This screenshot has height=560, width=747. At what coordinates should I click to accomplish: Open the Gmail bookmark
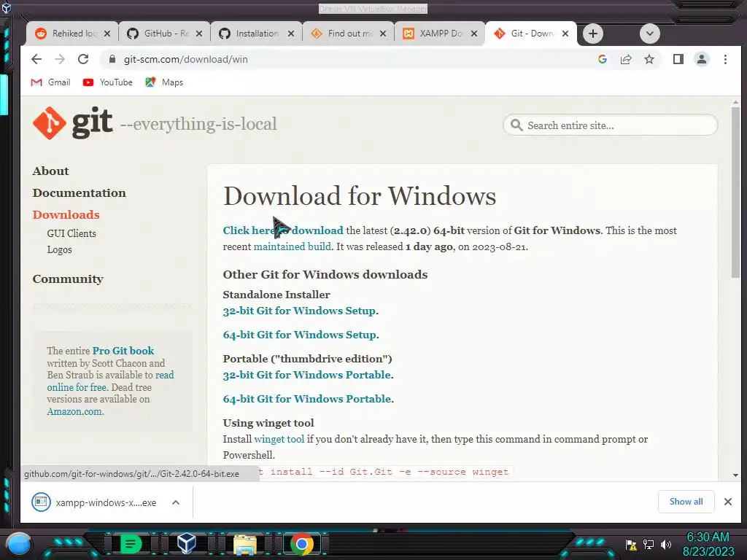point(50,82)
